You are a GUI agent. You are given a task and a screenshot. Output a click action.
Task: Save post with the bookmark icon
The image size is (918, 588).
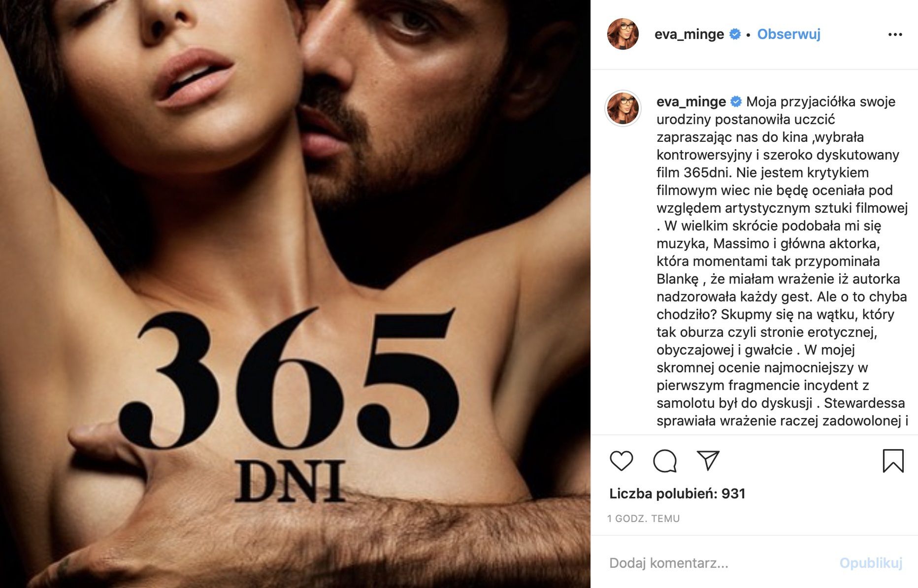pyautogui.click(x=893, y=461)
